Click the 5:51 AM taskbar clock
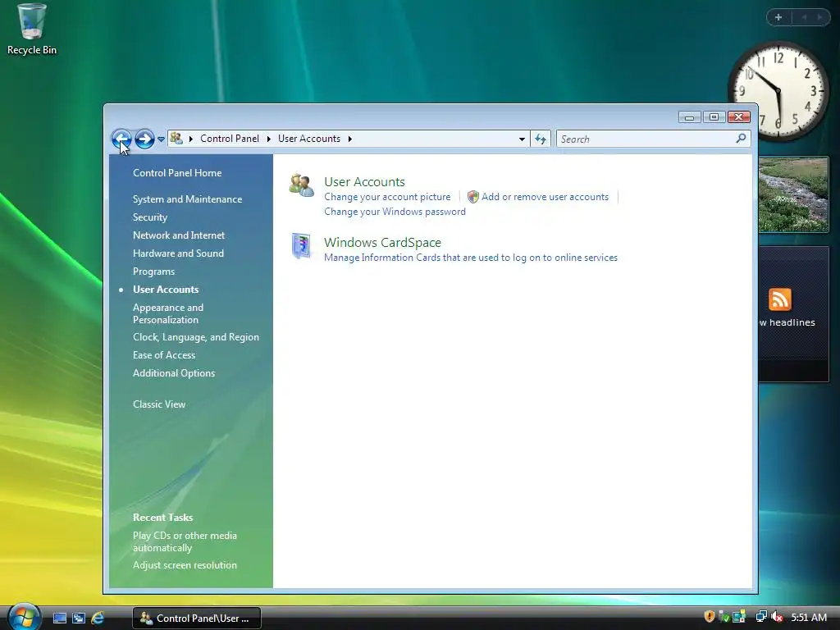Image resolution: width=840 pixels, height=630 pixels. tap(809, 618)
